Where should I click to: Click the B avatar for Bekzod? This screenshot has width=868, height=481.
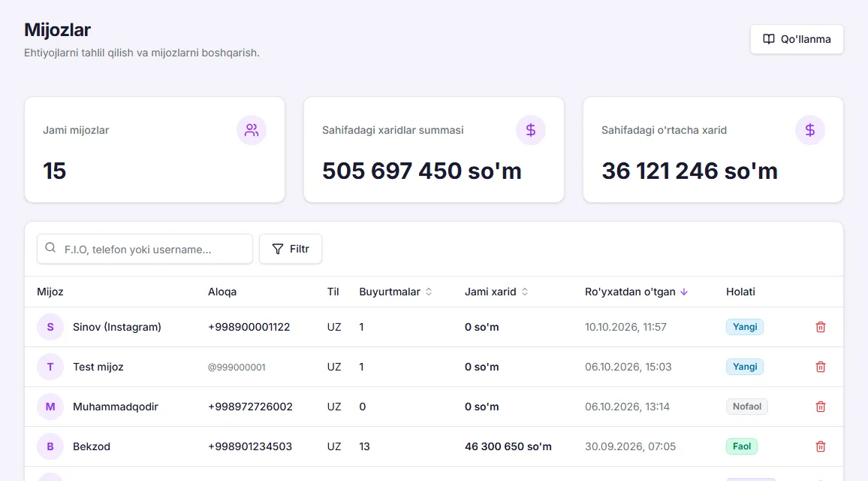click(50, 446)
